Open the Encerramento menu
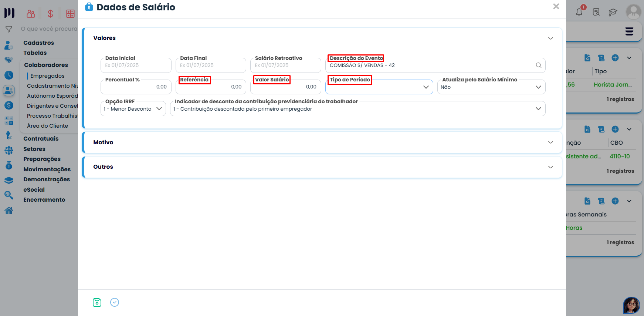 [44, 200]
